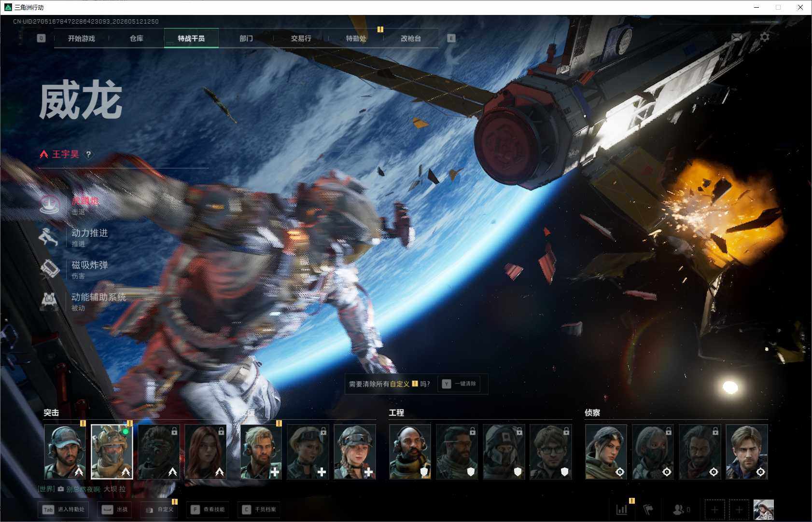Viewport: 812px width, 522px height.
Task: Click the second empty squad slot plus
Action: [739, 509]
